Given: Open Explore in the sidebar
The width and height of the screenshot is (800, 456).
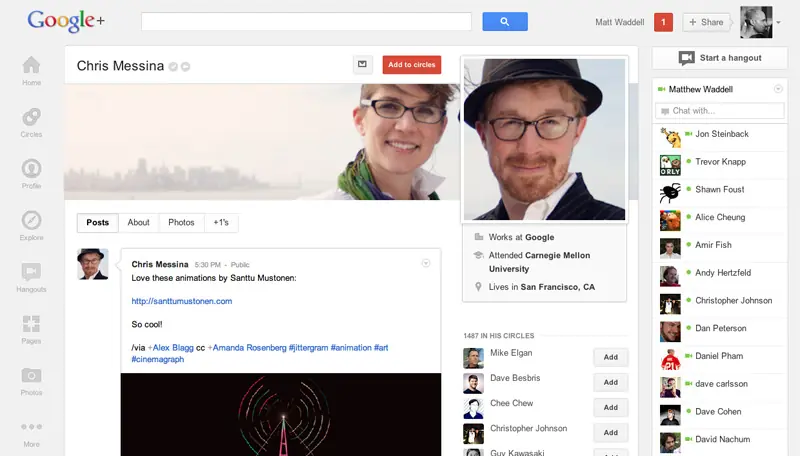Looking at the screenshot, I should coord(31,226).
